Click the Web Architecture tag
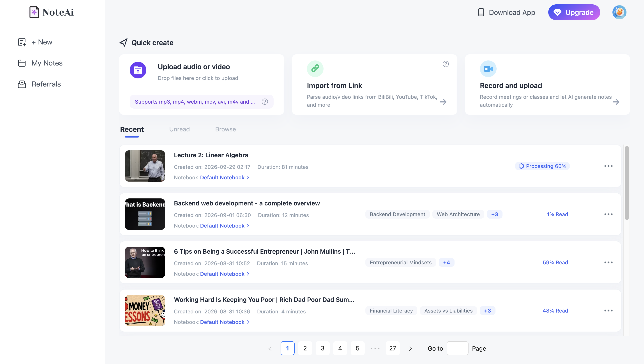The width and height of the screenshot is (644, 364). (458, 214)
